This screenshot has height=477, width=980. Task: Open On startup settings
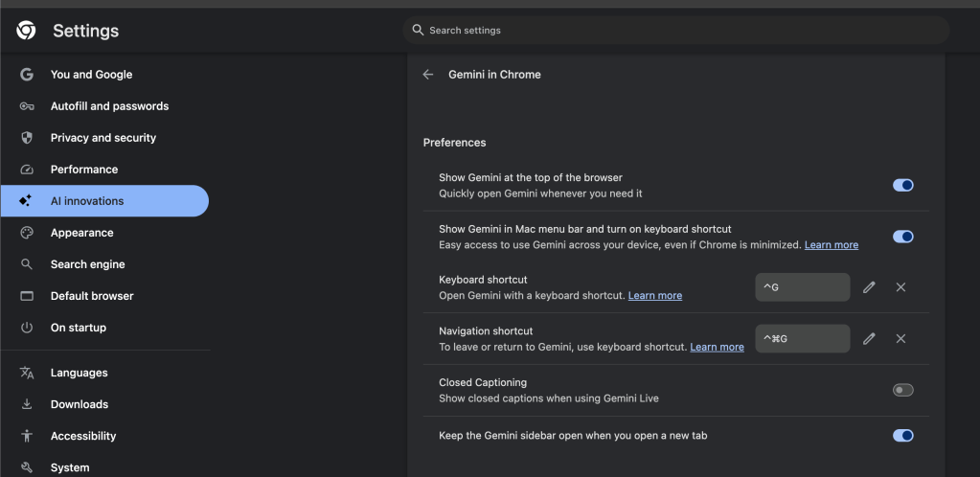104,328
